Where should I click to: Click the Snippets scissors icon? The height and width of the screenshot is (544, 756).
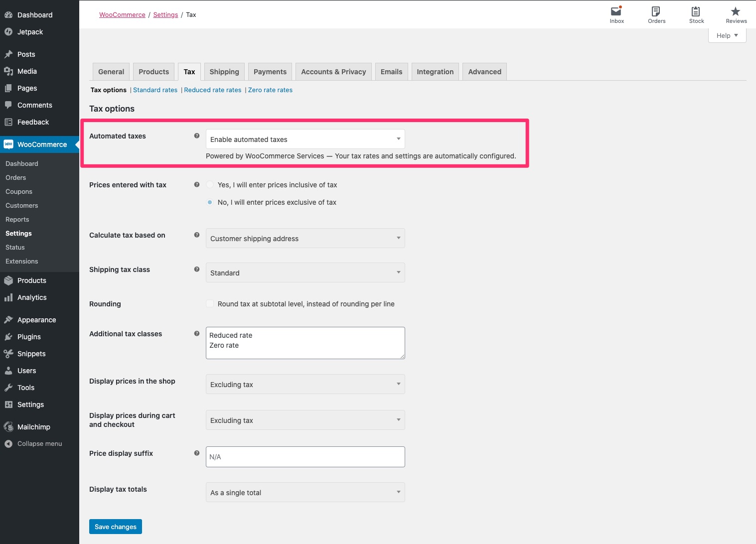pos(8,354)
